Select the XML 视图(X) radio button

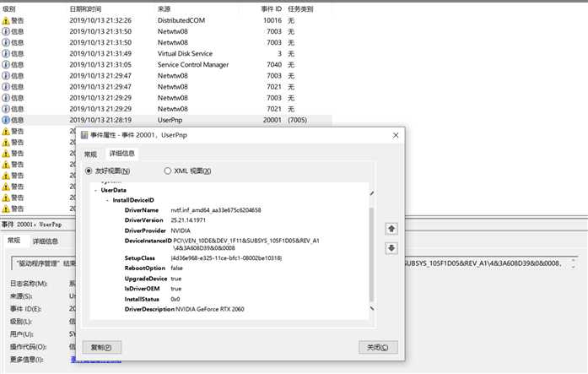(167, 171)
